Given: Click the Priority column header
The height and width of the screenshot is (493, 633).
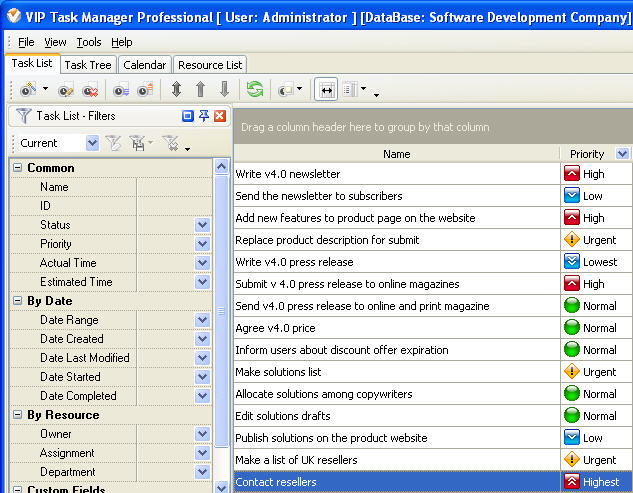Looking at the screenshot, I should pos(587,154).
